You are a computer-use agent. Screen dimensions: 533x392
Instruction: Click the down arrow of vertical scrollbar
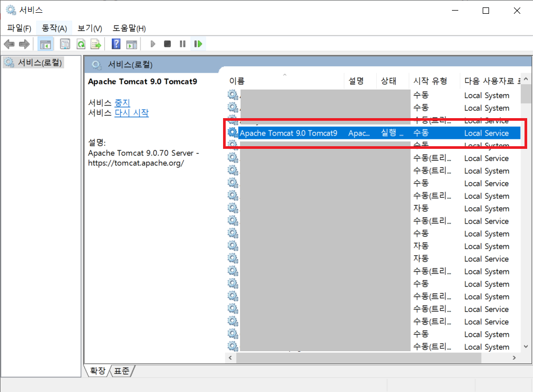pos(526,347)
